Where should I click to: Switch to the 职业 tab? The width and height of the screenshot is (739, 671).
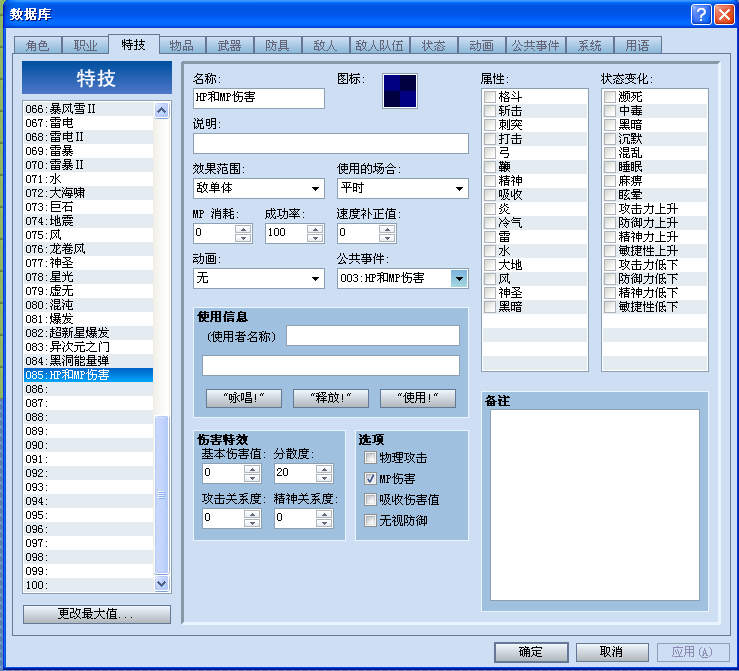click(85, 45)
